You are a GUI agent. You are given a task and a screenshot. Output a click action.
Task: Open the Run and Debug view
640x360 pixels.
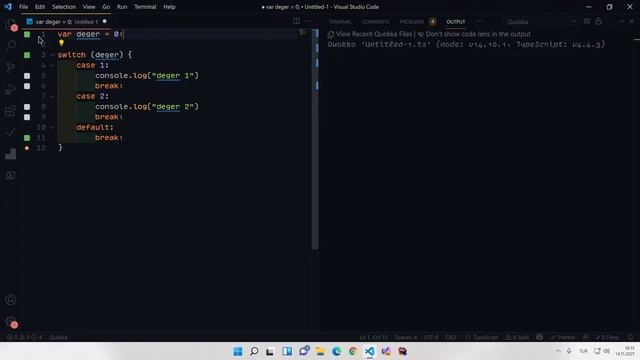[11, 89]
